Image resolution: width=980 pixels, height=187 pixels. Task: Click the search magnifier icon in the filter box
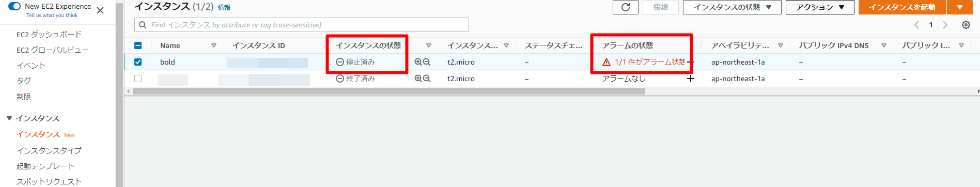click(x=143, y=25)
